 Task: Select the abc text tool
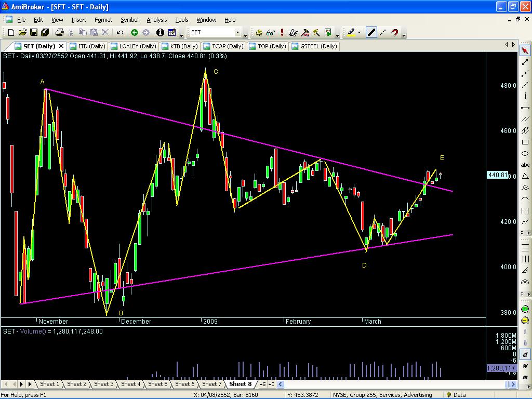(x=525, y=165)
